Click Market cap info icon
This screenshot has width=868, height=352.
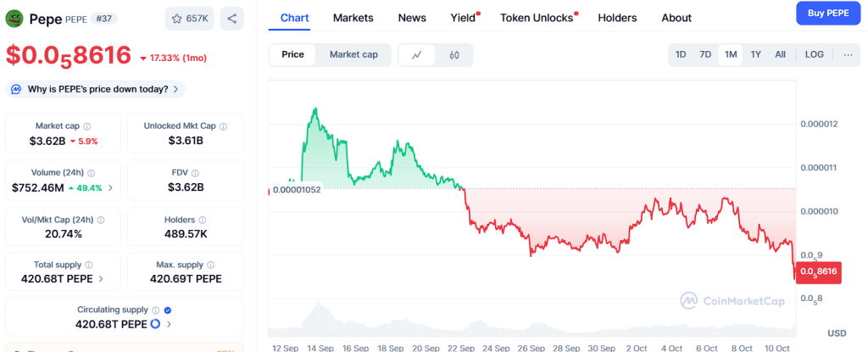tap(87, 126)
